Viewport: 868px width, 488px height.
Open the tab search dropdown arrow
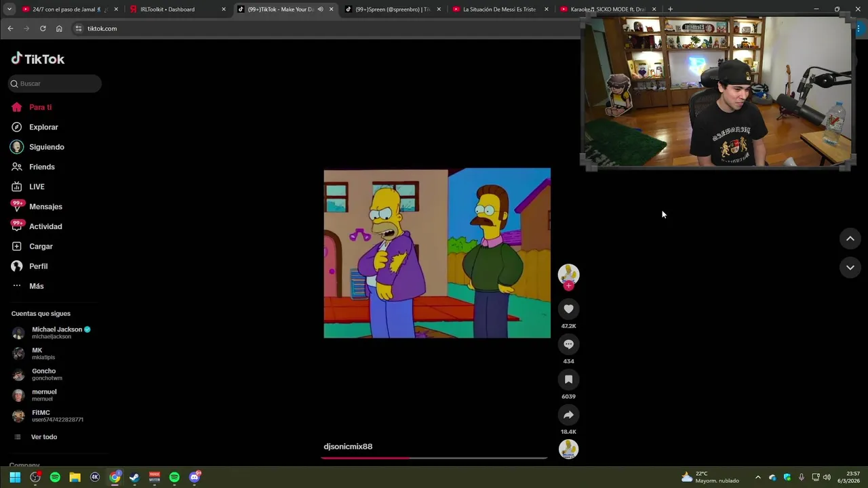pos(9,9)
